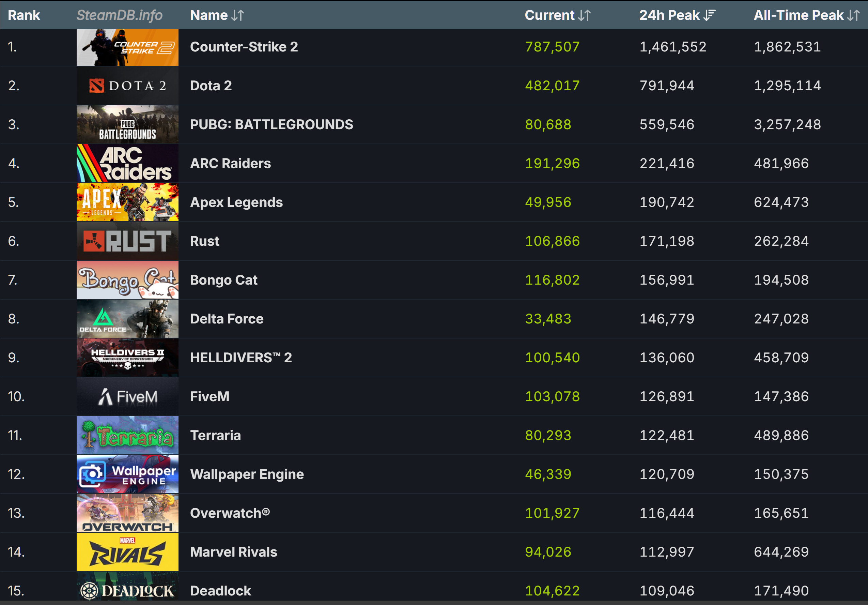Open the Wallpaper Engine name link

click(x=247, y=474)
